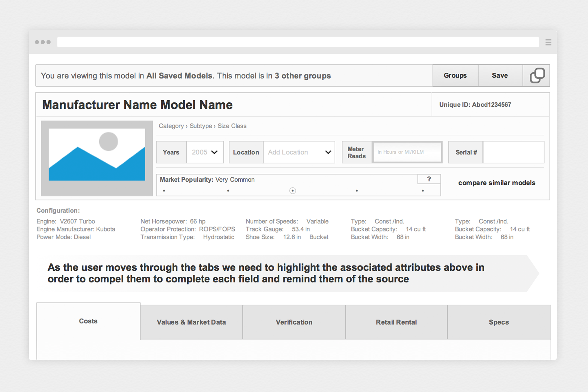The width and height of the screenshot is (588, 392).
Task: Click the Save button
Action: pos(500,75)
